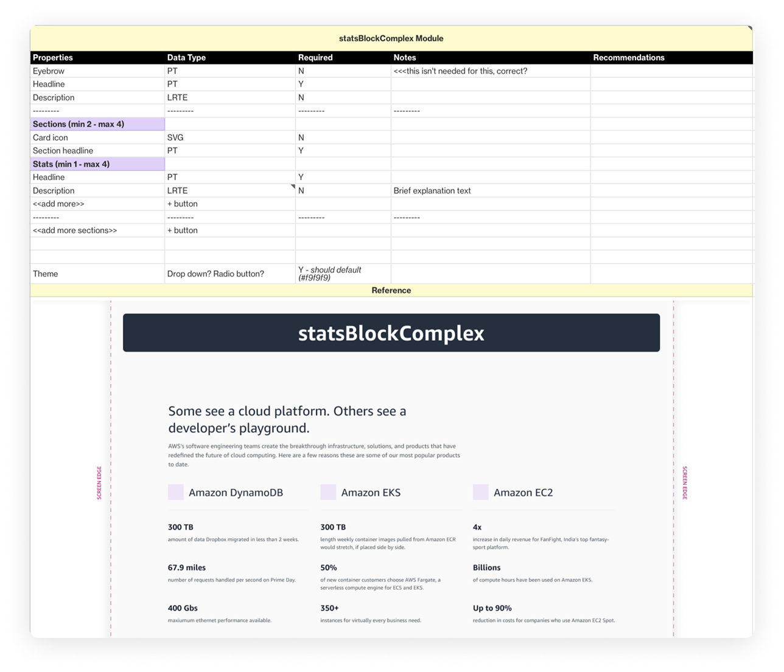Select the LRTE cell with comment indicator
Screen dimensions: 784x672
(x=230, y=191)
